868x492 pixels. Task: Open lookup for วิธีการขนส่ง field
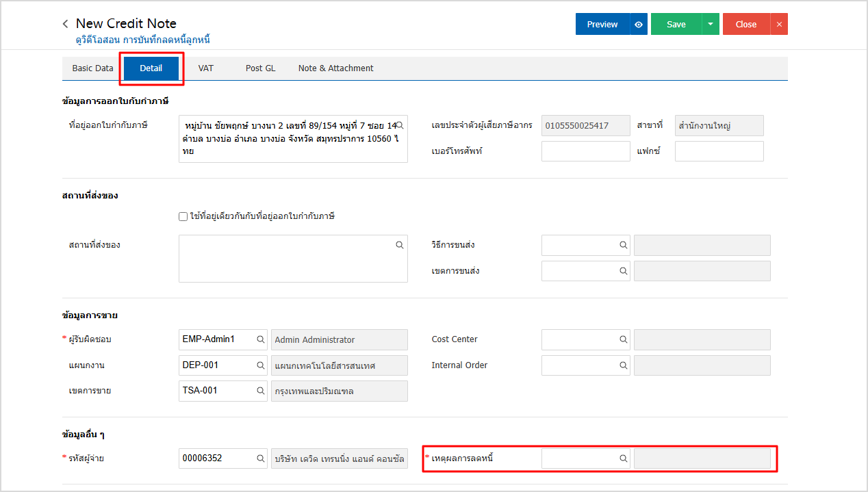[x=624, y=245]
